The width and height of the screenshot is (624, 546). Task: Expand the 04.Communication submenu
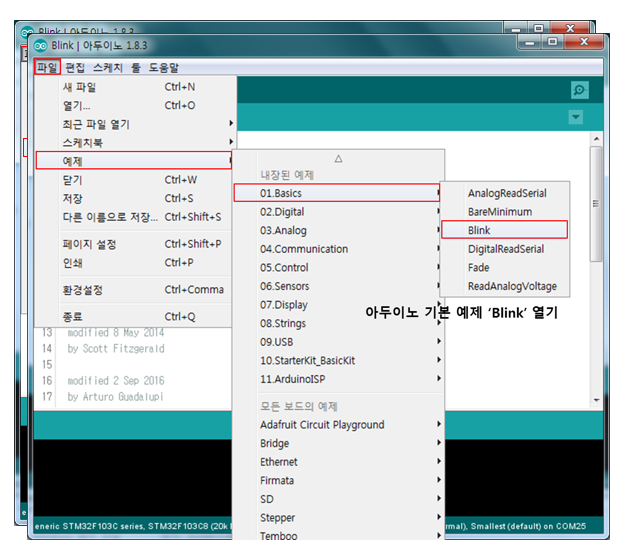338,249
